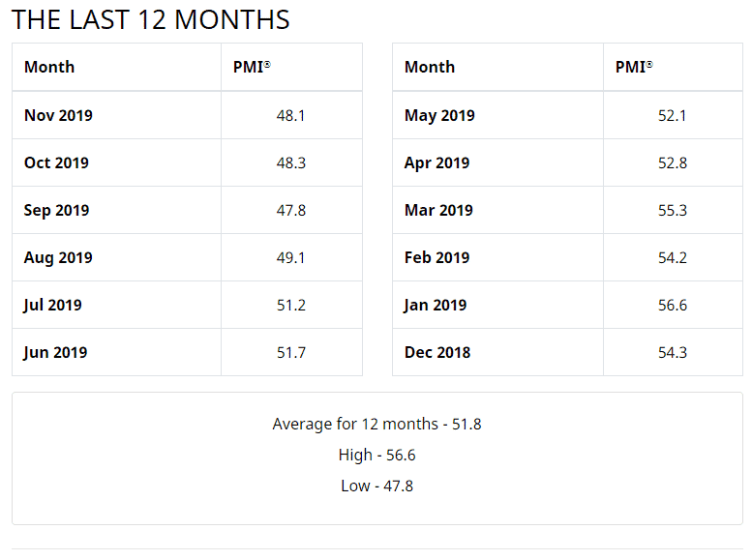
Task: Click the left table Month header
Action: coord(49,67)
